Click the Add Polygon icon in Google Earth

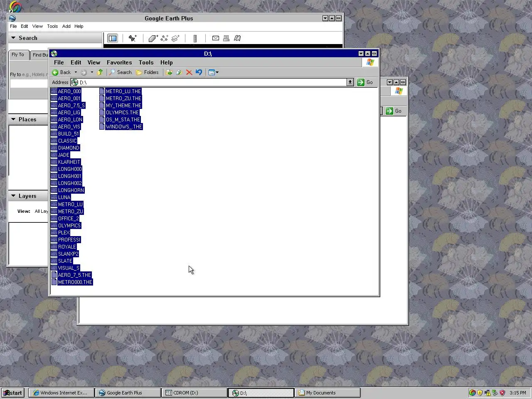tap(153, 38)
